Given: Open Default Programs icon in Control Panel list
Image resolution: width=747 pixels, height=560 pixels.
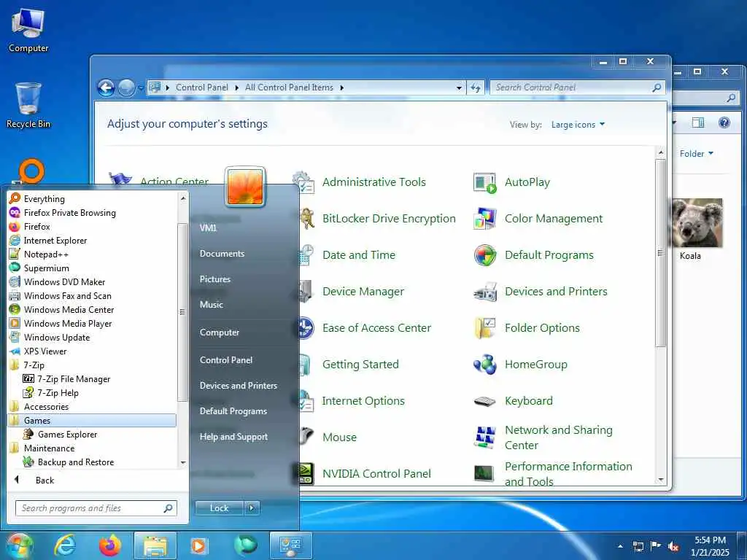Looking at the screenshot, I should tap(485, 255).
